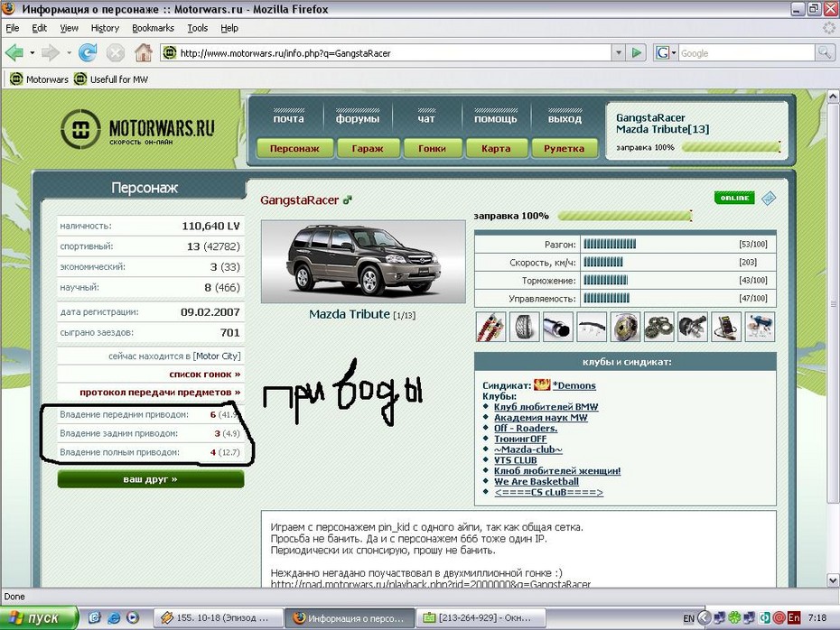The height and width of the screenshot is (630, 840).
Task: Open the помощь link
Action: point(496,118)
